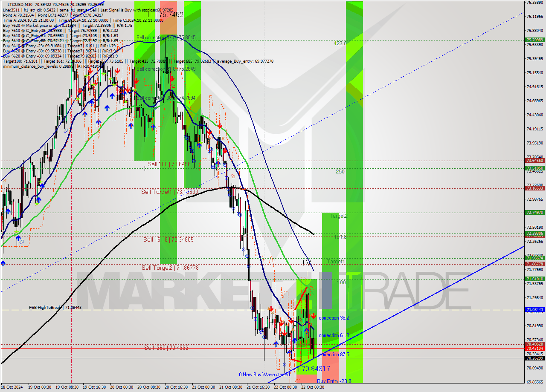Click the green 72.74970 price tag
The width and height of the screenshot is (546, 392).
pos(534,212)
